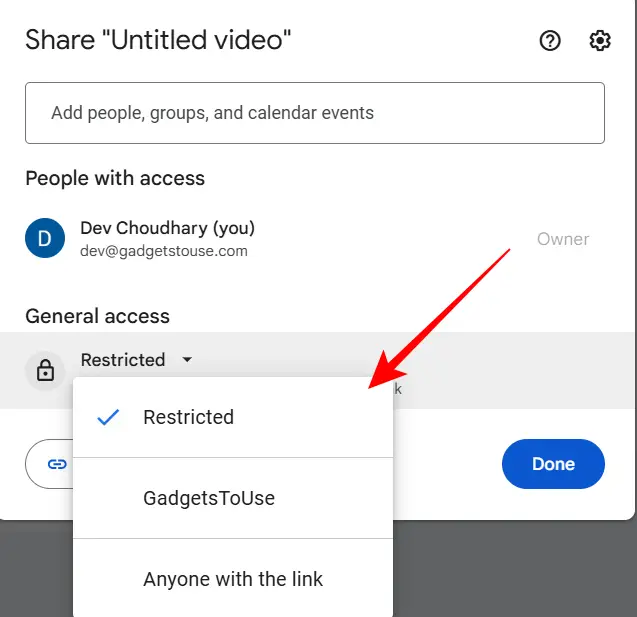Open share settings gear icon
The image size is (637, 617).
600,41
